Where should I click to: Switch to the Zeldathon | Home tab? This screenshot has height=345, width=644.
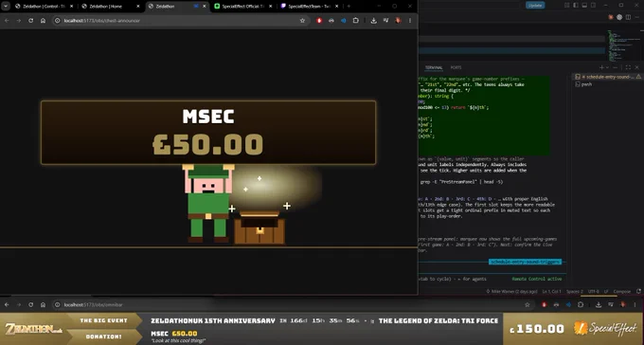pos(110,7)
